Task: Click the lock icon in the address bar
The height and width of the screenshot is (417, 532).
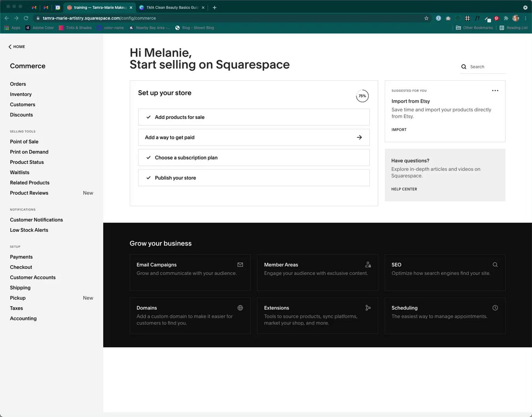Action: point(38,18)
